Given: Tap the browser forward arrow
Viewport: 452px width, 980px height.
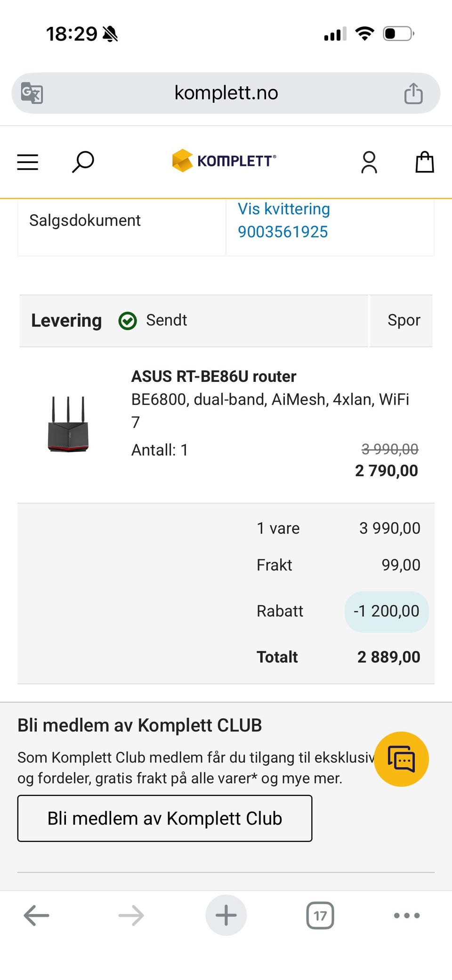Looking at the screenshot, I should pos(131,915).
